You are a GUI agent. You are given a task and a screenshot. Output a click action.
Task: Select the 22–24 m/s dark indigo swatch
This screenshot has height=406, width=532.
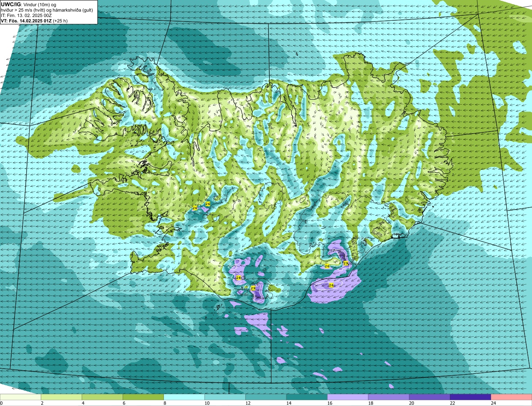pyautogui.click(x=471, y=397)
